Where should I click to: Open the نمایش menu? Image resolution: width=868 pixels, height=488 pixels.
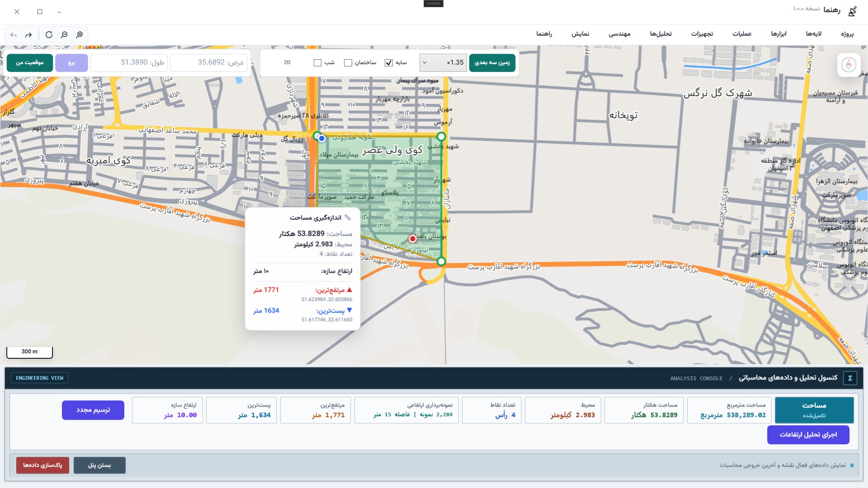[x=580, y=34]
